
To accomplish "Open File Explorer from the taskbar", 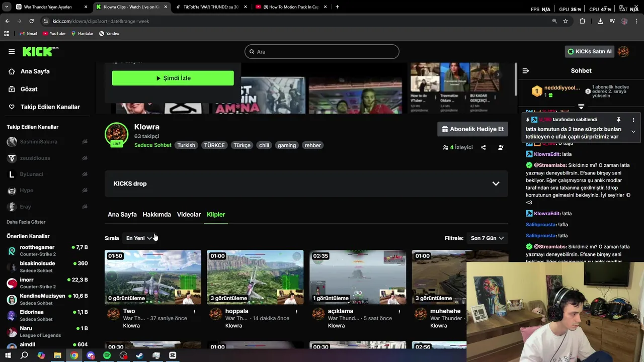I will [x=57, y=355].
